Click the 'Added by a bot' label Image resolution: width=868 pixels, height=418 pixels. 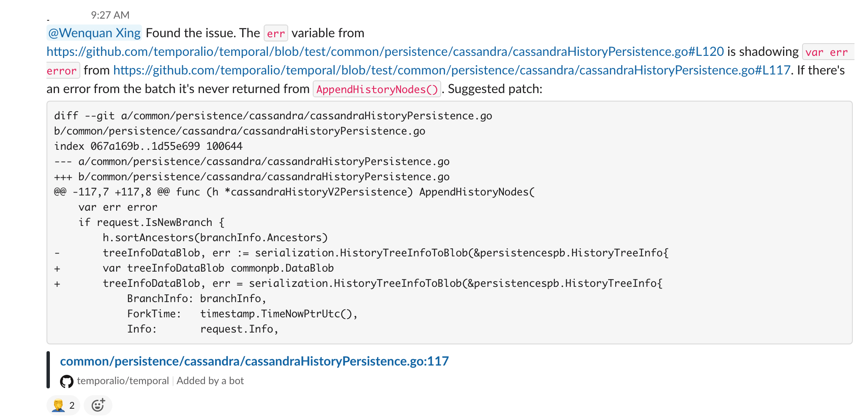point(210,381)
